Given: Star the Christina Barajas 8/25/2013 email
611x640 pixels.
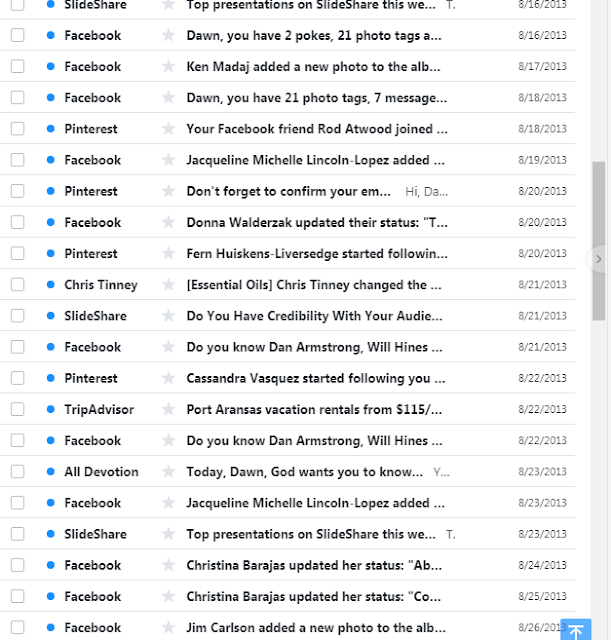Looking at the screenshot, I should tap(168, 596).
